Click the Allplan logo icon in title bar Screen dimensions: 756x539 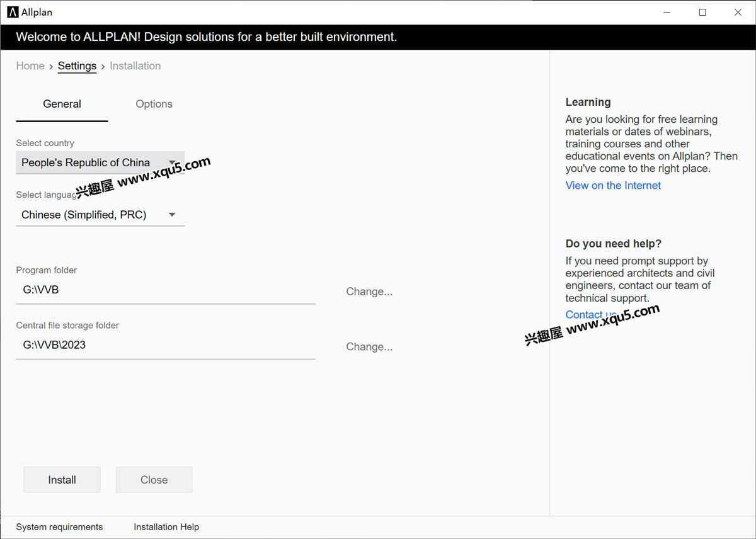click(13, 12)
